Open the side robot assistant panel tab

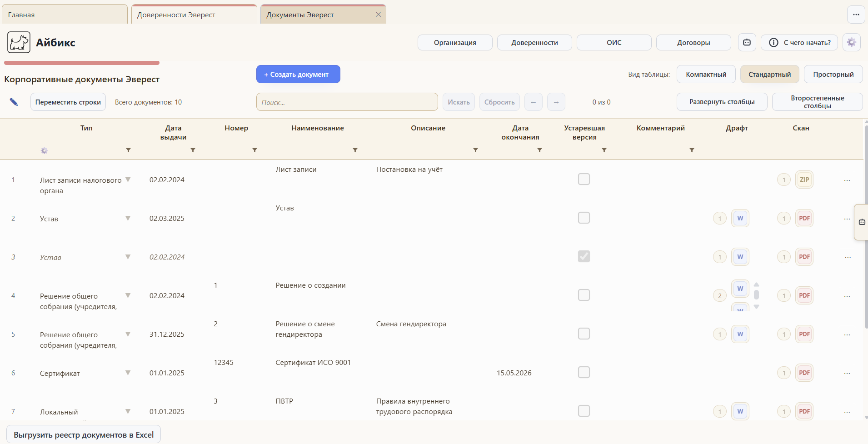(x=862, y=222)
